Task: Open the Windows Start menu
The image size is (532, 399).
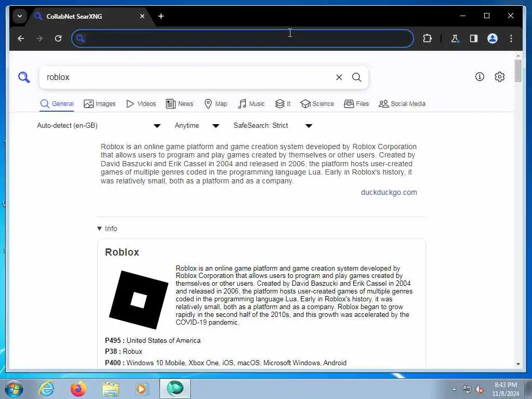Action: (14, 389)
